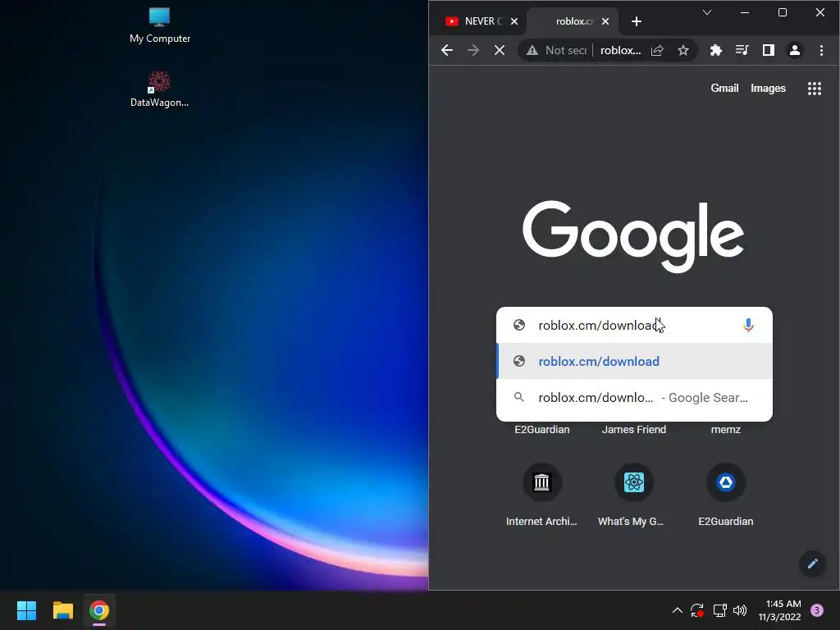
Task: Open What's My G... shortcut
Action: tap(633, 495)
